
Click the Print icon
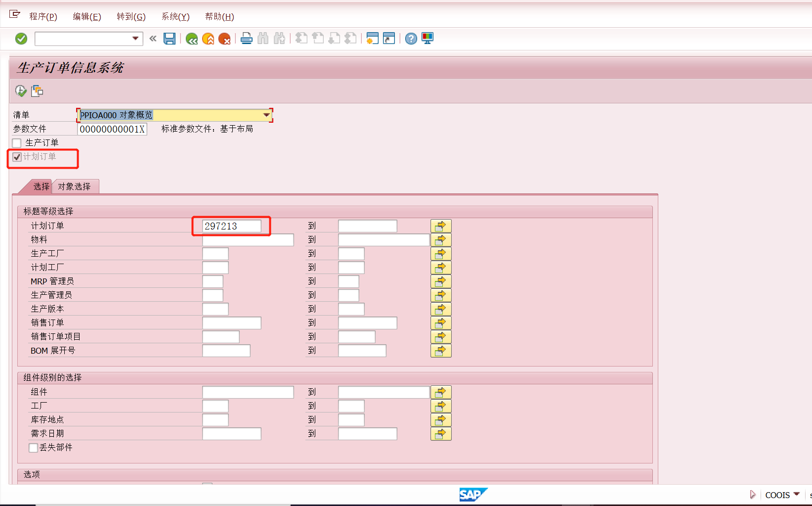247,39
